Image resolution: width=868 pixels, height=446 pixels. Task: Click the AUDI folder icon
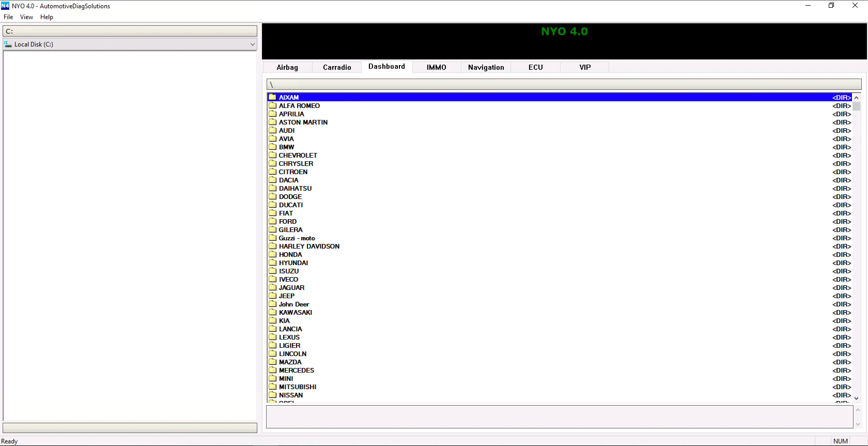pyautogui.click(x=272, y=130)
